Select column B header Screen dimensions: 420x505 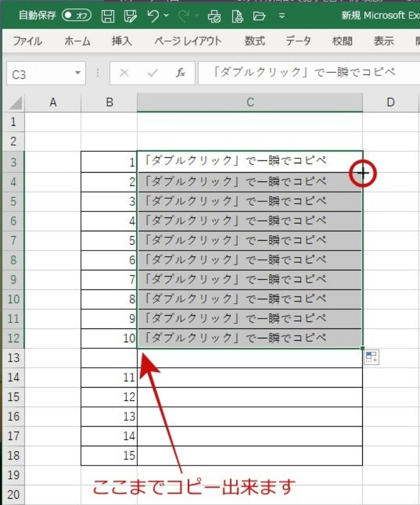coord(109,103)
